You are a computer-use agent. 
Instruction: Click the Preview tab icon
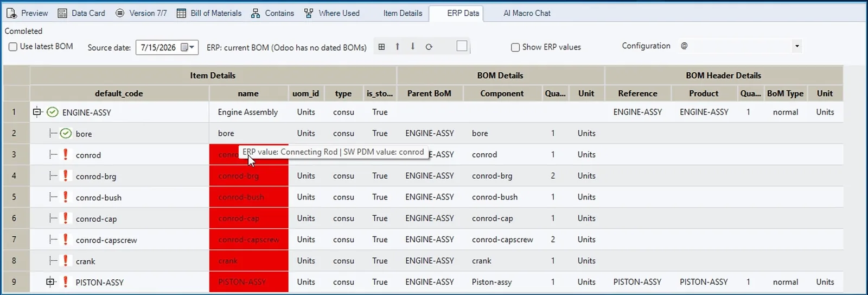tap(11, 13)
